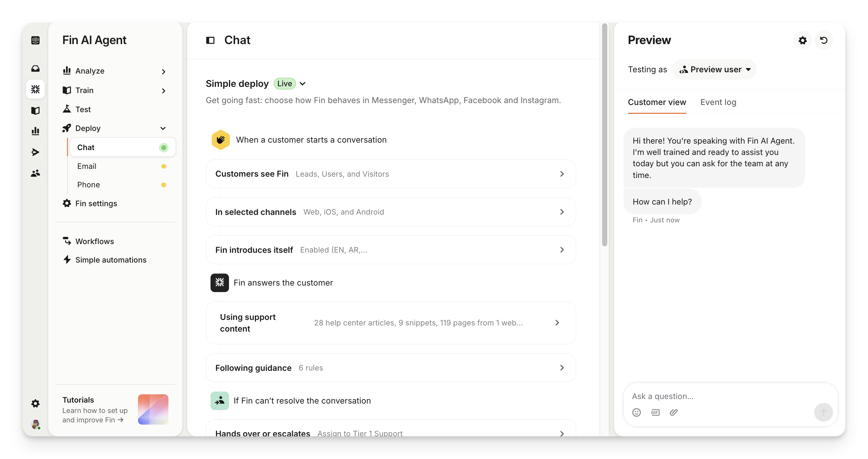Click the Ask a question input field
Image resolution: width=868 pixels, height=459 pixels.
[x=721, y=396]
